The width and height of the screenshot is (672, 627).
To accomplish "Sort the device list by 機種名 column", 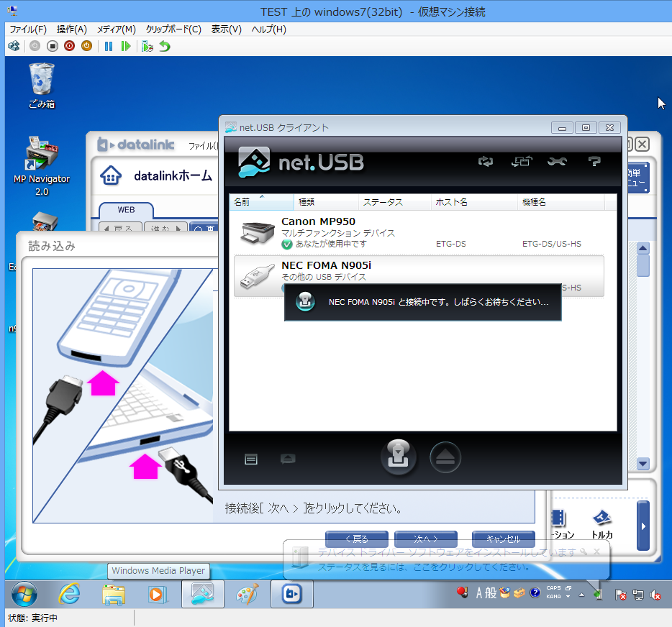I will click(561, 202).
